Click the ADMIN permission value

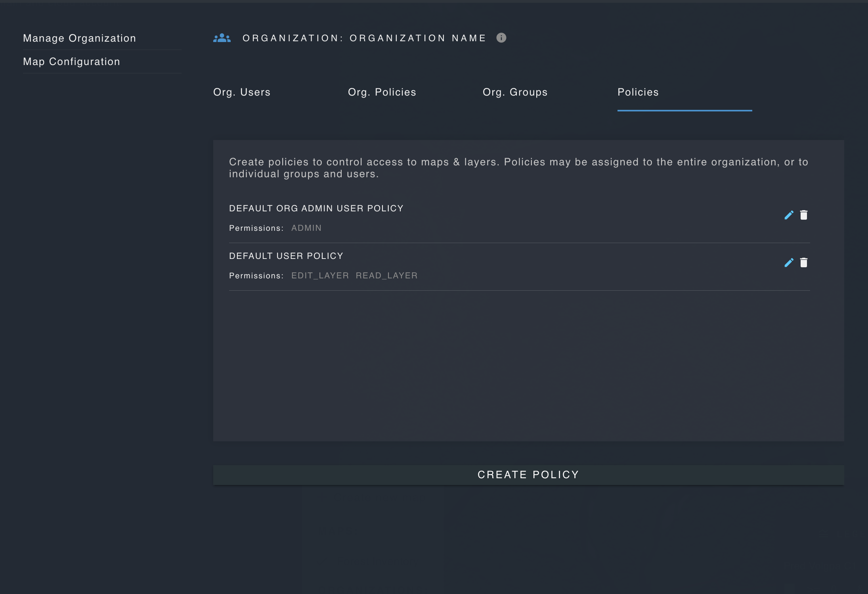[x=306, y=228]
